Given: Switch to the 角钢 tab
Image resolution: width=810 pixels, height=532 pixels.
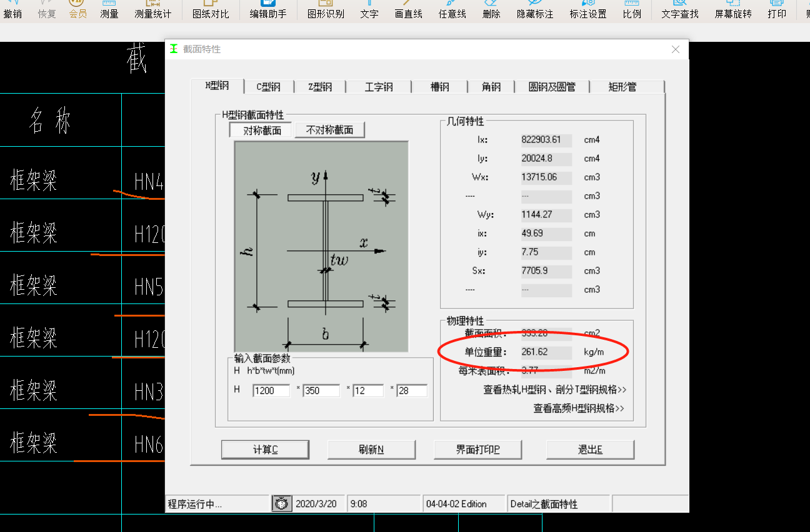Looking at the screenshot, I should [x=491, y=87].
